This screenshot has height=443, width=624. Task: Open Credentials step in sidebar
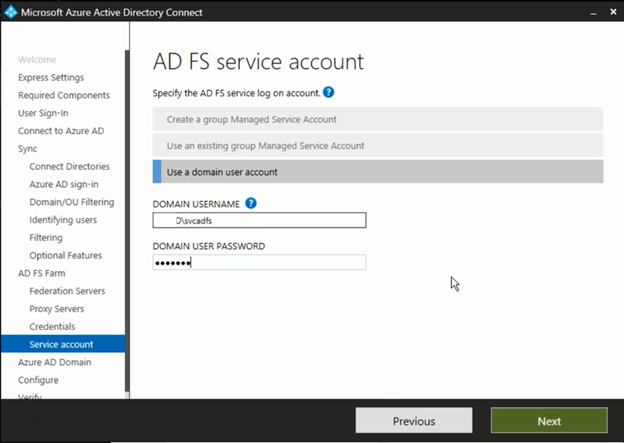coord(52,326)
